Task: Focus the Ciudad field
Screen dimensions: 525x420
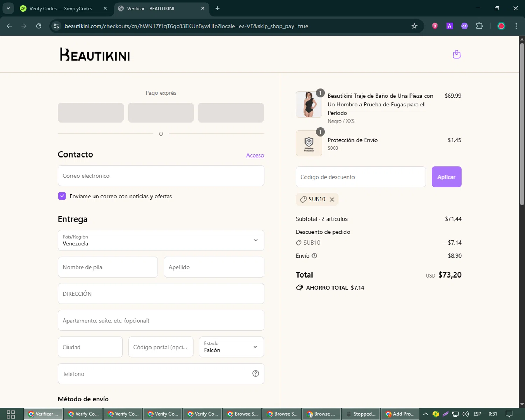Action: (x=90, y=347)
